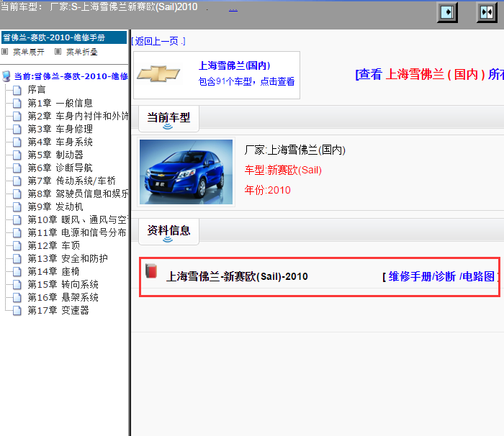Open 第13章 安全和防护

click(68, 258)
